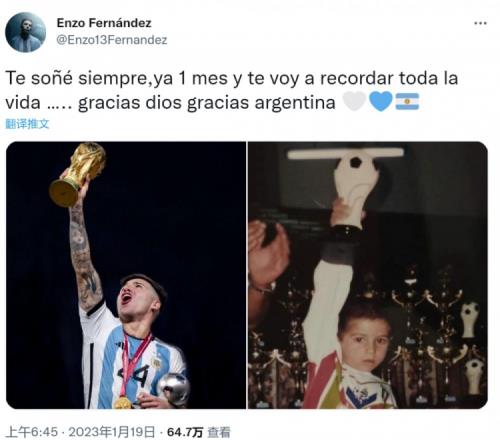Viewport: 500px width, 440px height.
Task: Click the white heart emoji
Action: [x=354, y=102]
